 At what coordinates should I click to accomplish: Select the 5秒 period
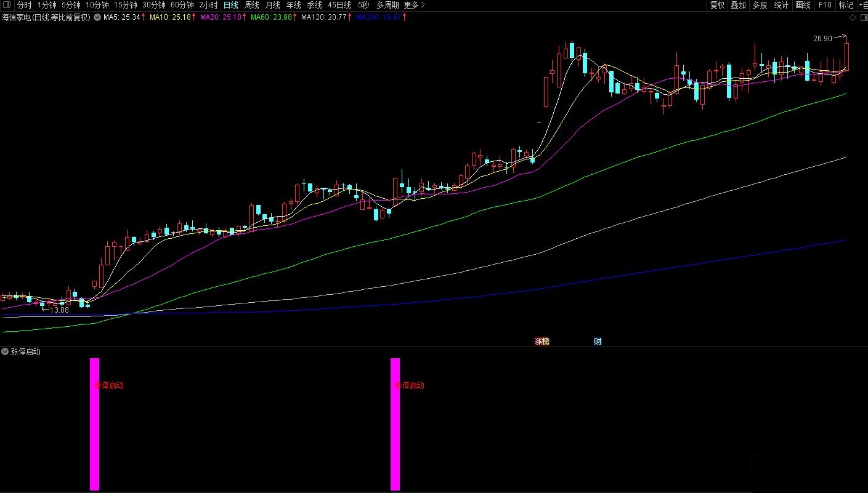[363, 5]
